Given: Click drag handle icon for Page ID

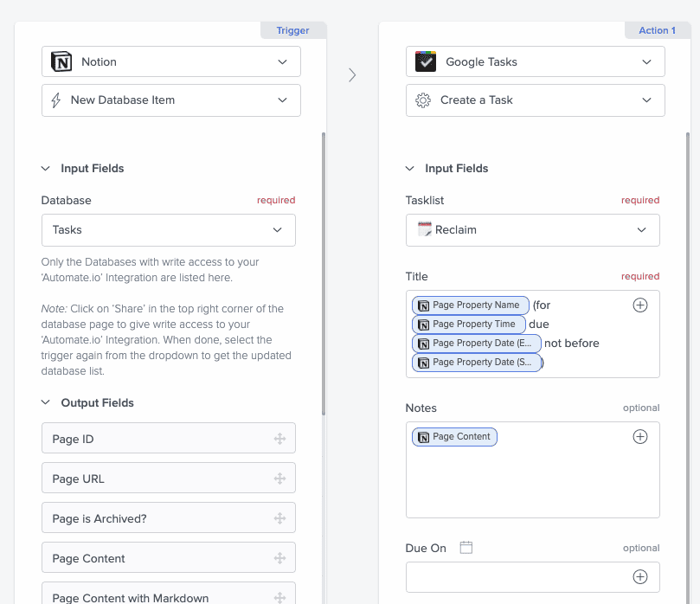Looking at the screenshot, I should point(279,439).
